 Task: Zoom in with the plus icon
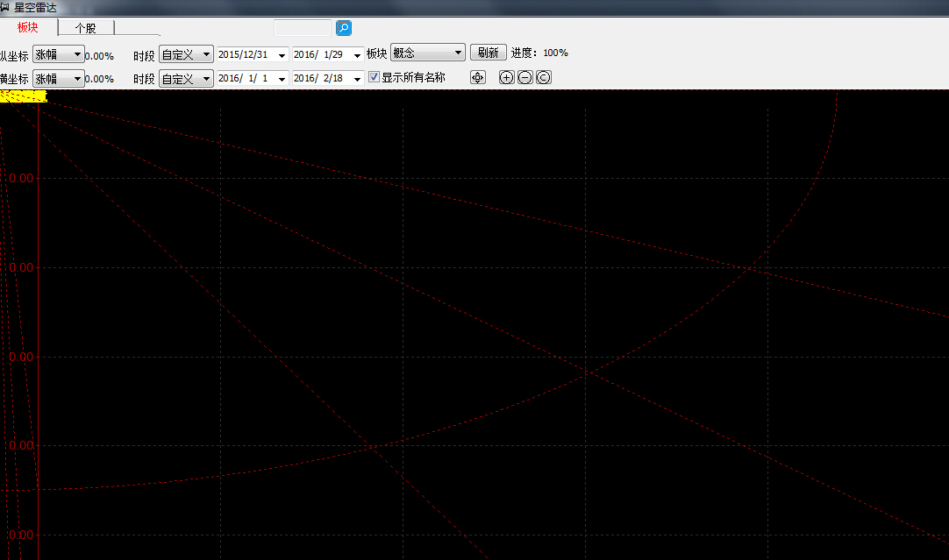(506, 77)
